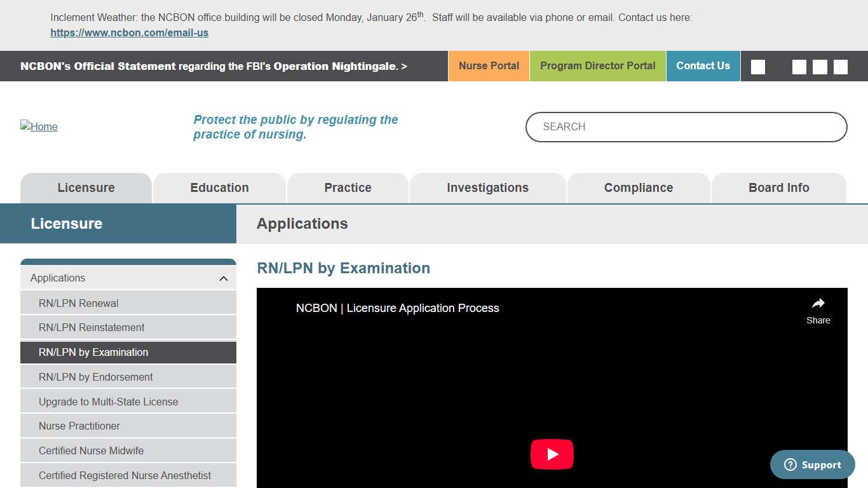Click the leftmost social icon in the header
This screenshot has width=868, height=488.
(757, 66)
